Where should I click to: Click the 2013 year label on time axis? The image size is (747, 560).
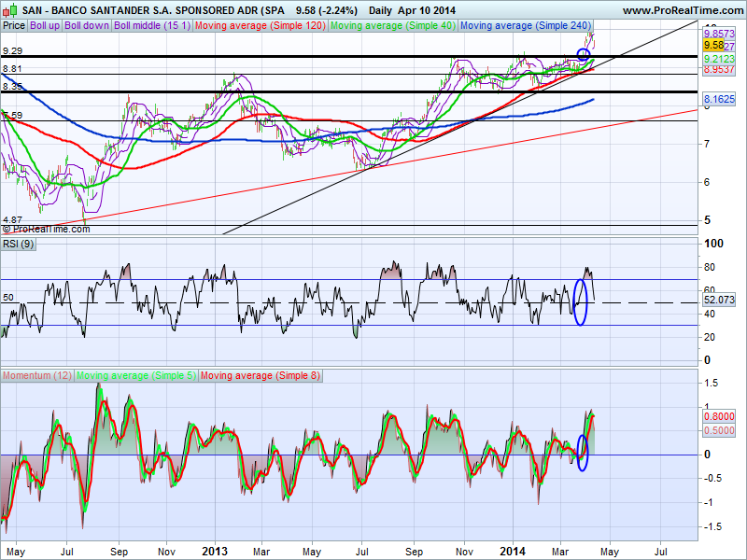click(x=215, y=552)
